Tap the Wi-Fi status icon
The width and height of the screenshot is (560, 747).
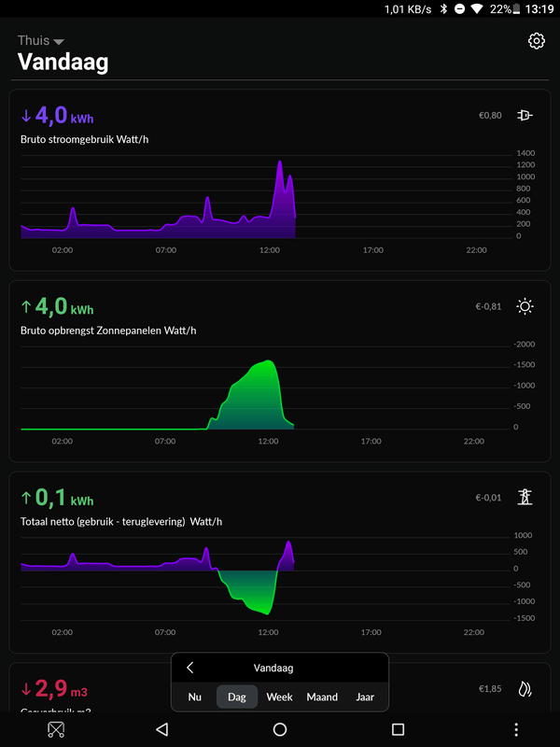476,9
